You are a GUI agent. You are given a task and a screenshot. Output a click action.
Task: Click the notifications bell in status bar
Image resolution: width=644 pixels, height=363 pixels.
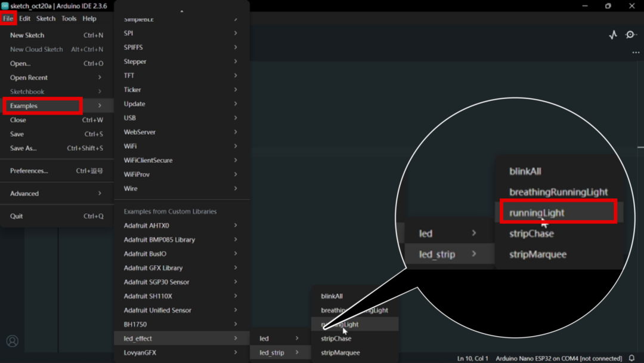coord(631,358)
